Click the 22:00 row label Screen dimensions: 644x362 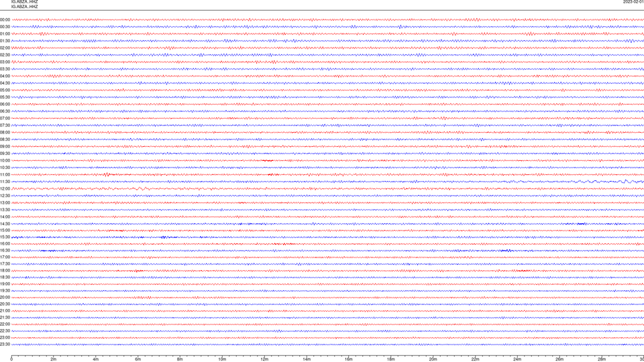pos(5,324)
